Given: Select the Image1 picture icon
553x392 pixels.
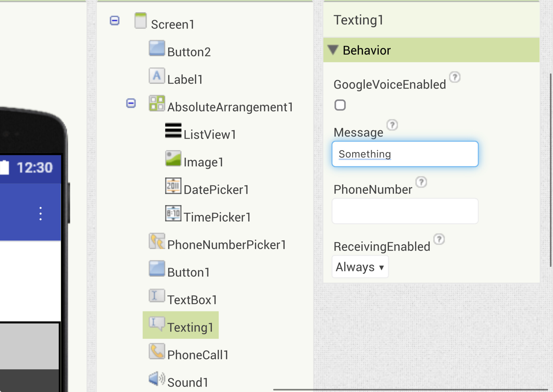Looking at the screenshot, I should 173,158.
